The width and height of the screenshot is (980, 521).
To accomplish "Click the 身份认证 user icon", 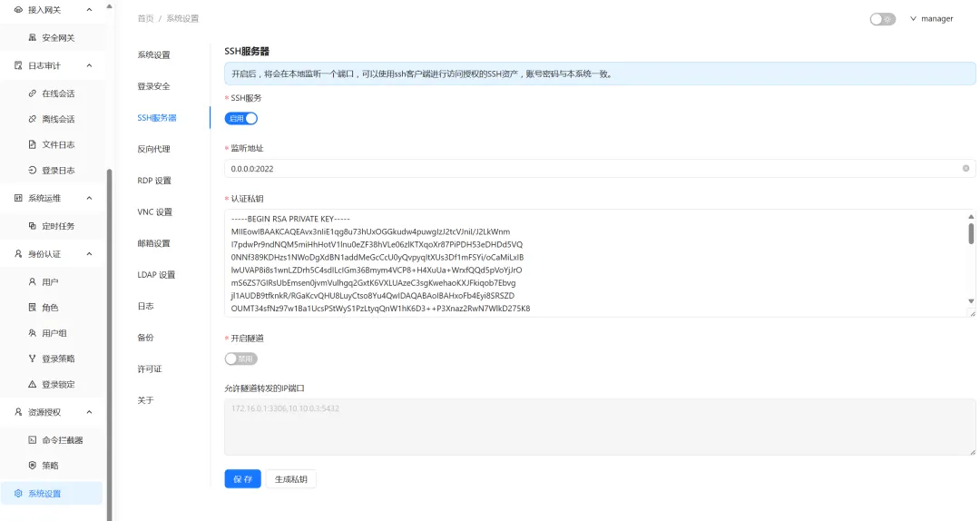I will tap(18, 254).
